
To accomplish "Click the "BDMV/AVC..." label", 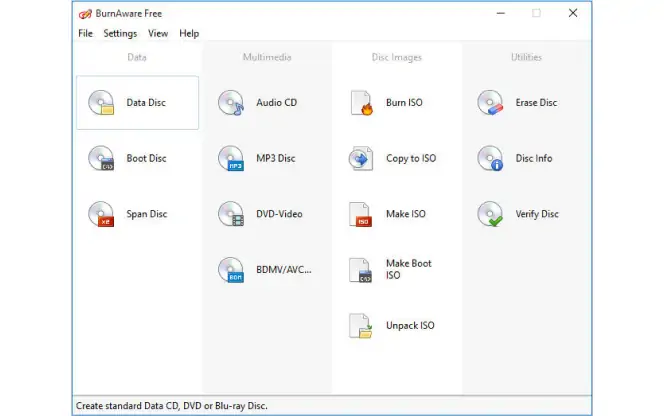I will coord(284,269).
